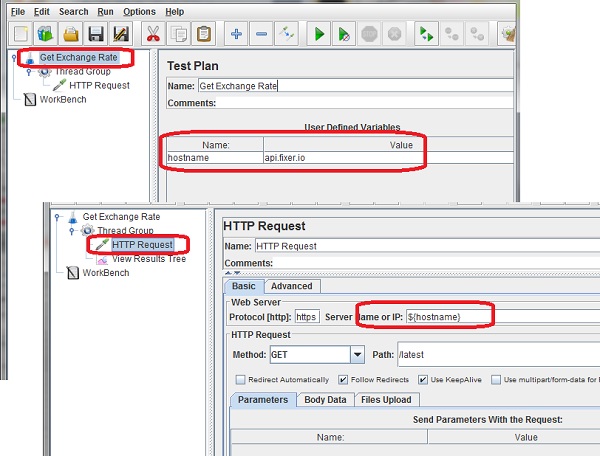Viewport: 600px width, 456px height.
Task: Click the Save floppy disk icon
Action: pyautogui.click(x=97, y=34)
